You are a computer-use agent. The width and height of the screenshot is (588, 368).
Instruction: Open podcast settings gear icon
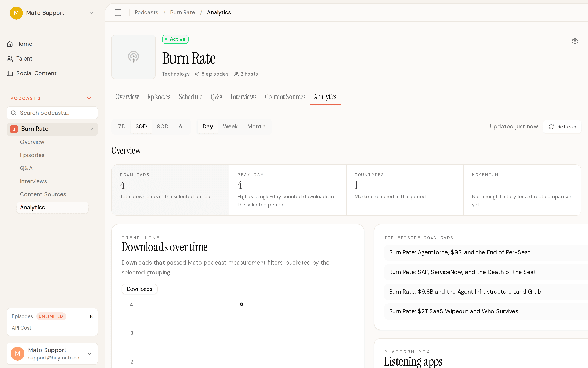[x=575, y=41]
